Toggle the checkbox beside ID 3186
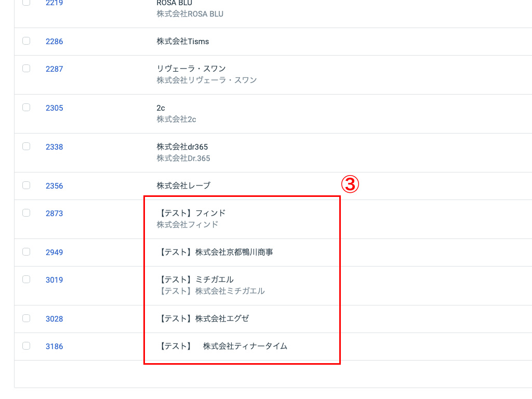Screen dimensions: 532x399 point(26,346)
